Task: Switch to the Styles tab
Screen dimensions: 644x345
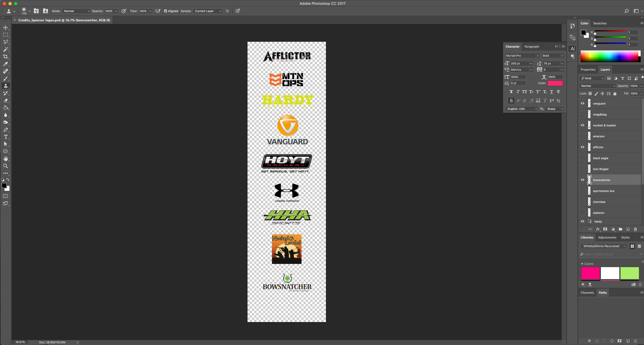Action: click(x=625, y=238)
